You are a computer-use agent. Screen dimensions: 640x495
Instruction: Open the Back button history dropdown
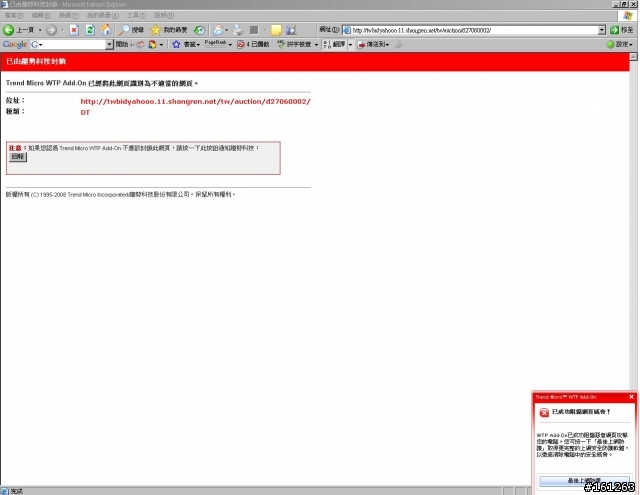pyautogui.click(x=40, y=30)
